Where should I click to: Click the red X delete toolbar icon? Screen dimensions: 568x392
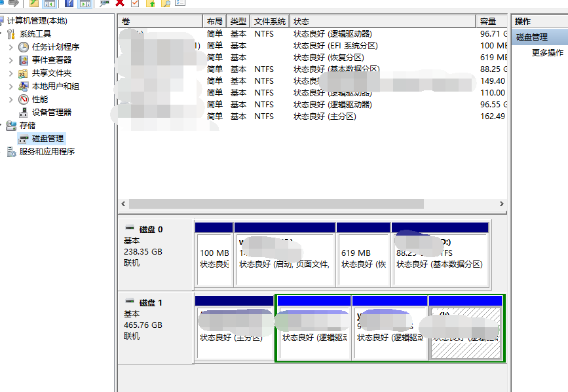[120, 3]
